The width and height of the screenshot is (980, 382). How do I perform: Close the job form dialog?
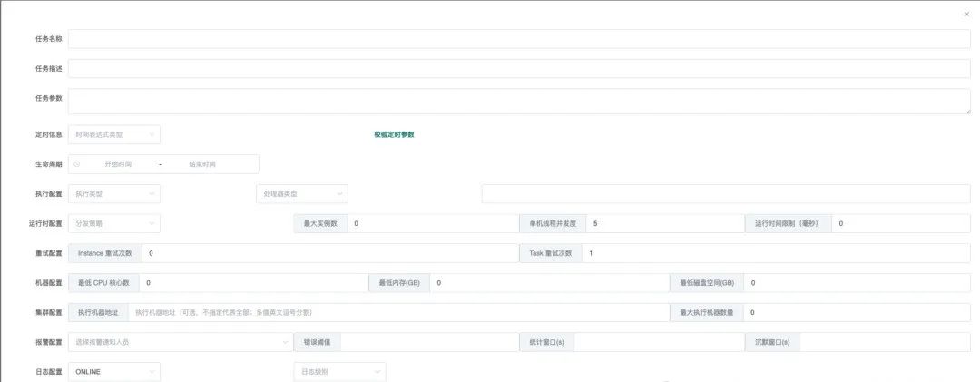point(966,14)
